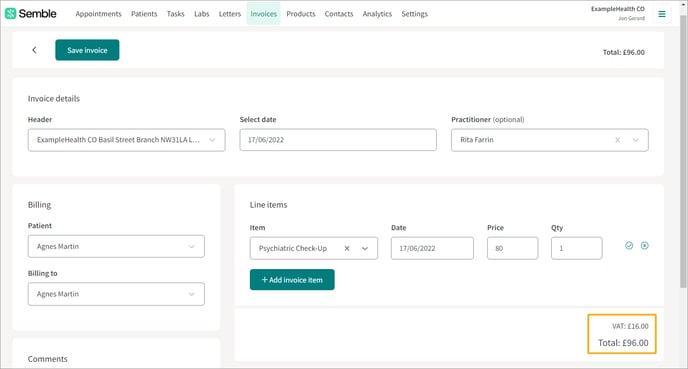Open the Practitioner dropdown arrow

635,140
